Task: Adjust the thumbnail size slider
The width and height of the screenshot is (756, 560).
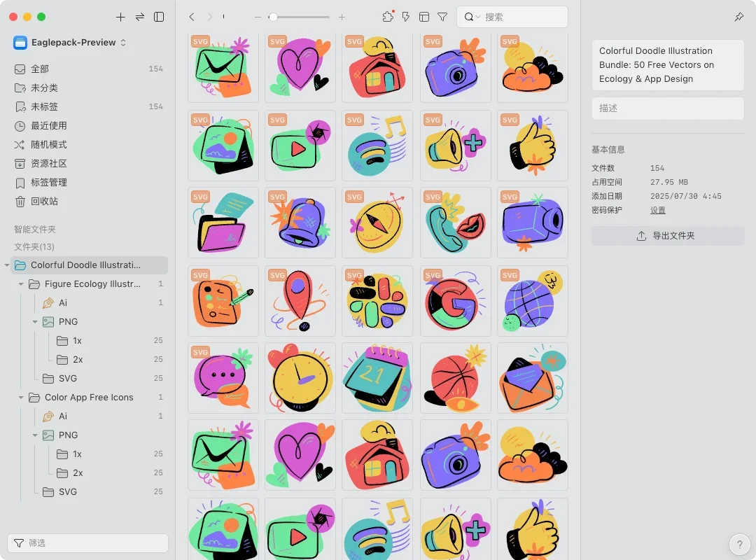Action: pos(273,17)
